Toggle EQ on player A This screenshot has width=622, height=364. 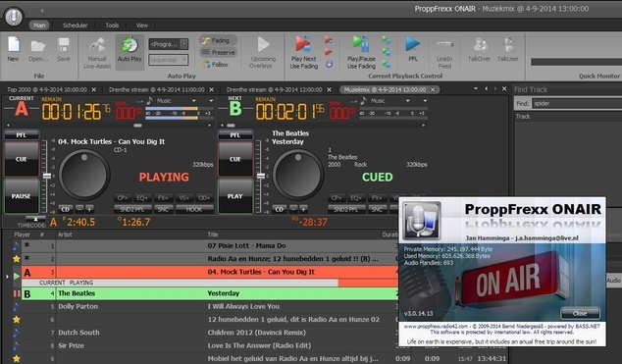[142, 197]
